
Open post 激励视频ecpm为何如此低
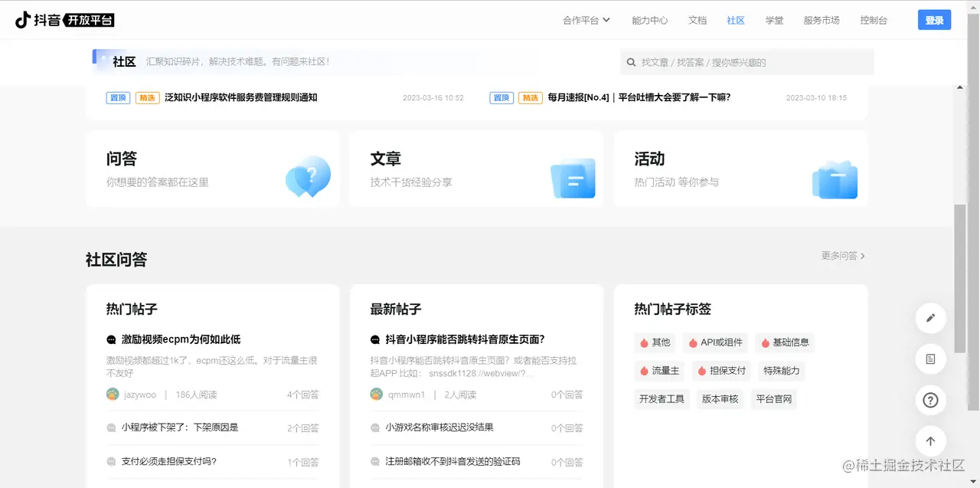pyautogui.click(x=181, y=339)
